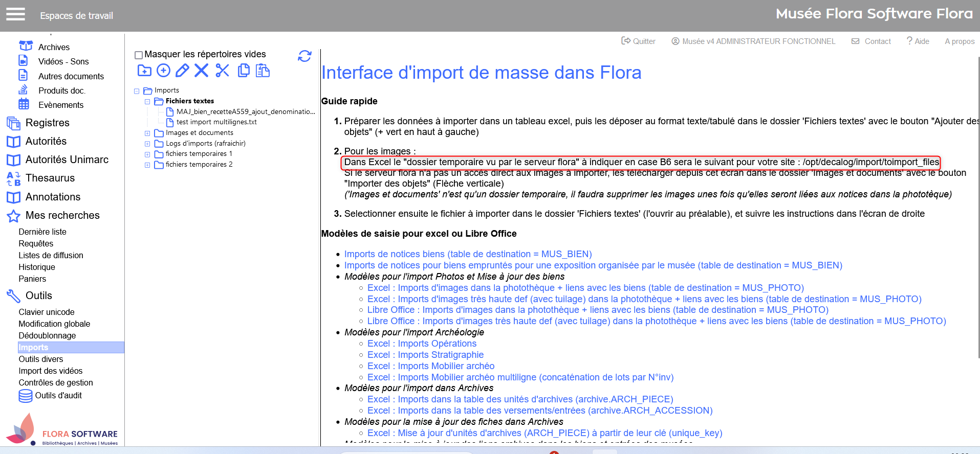Open Excel Imports Opérations link
This screenshot has width=980, height=454.
(422, 344)
